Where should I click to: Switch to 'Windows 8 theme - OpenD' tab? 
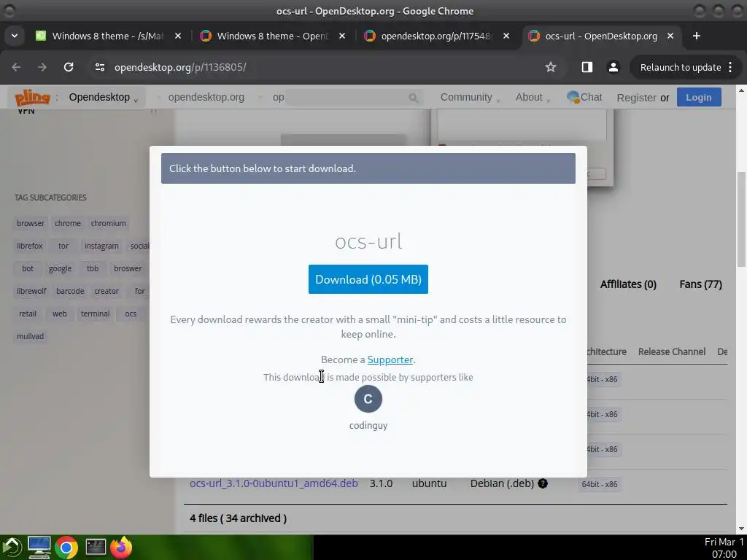(271, 36)
